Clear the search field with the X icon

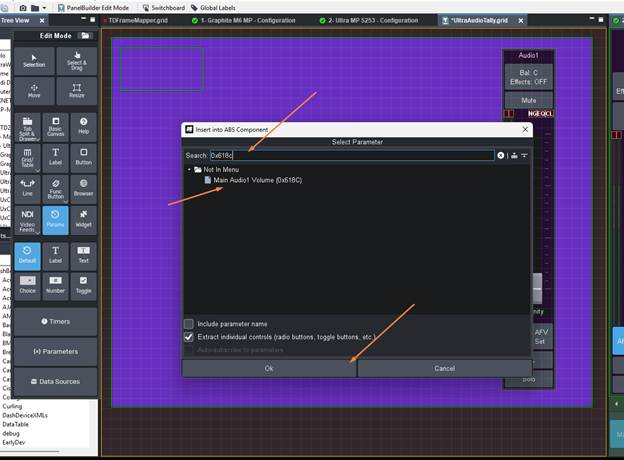click(501, 156)
